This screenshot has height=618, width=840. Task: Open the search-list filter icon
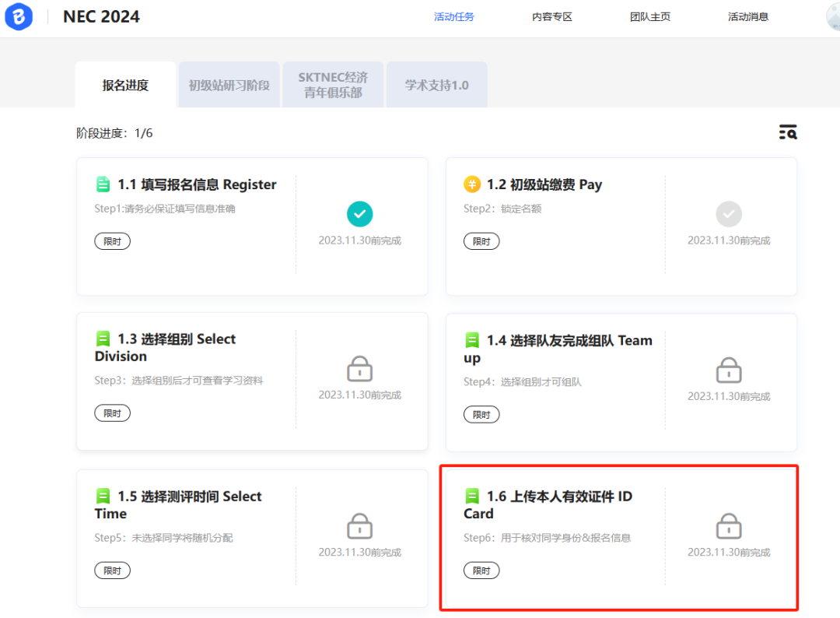[x=787, y=132]
